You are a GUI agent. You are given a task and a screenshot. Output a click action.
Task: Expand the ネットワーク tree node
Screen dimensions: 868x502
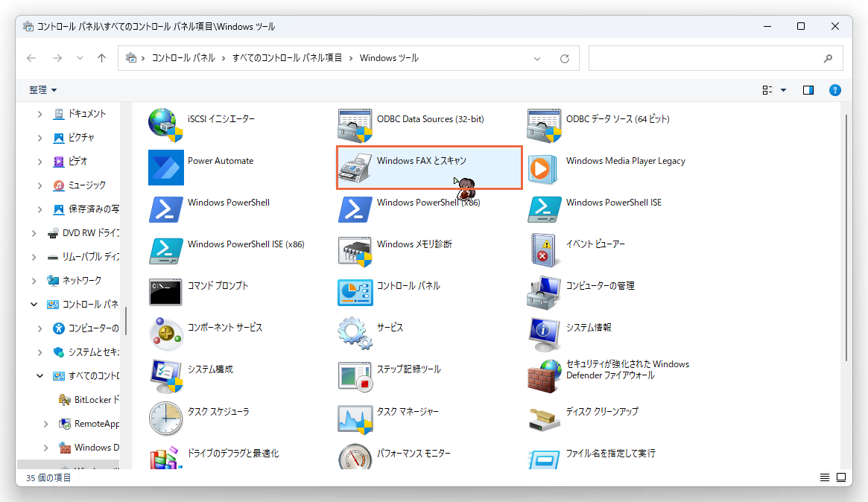pyautogui.click(x=34, y=281)
